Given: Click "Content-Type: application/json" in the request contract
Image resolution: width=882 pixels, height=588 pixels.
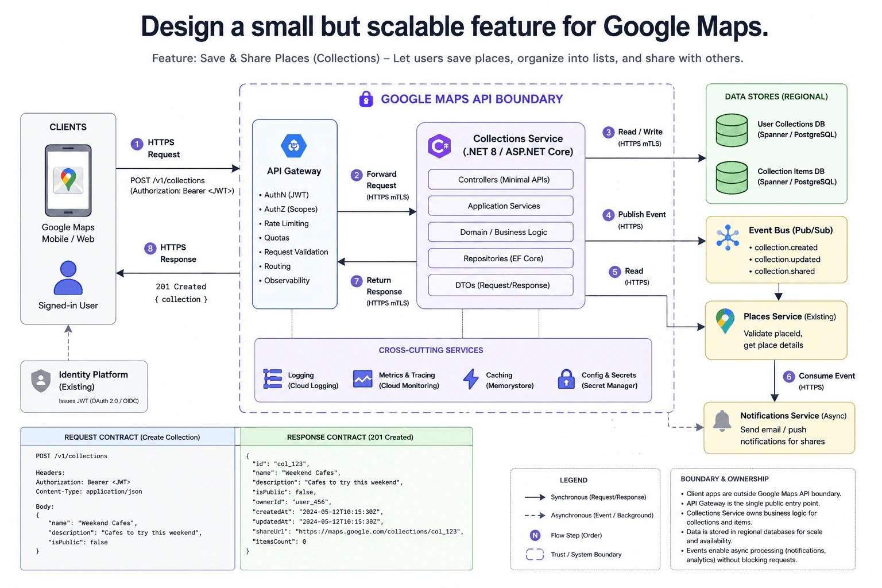Looking at the screenshot, I should pos(89,492).
